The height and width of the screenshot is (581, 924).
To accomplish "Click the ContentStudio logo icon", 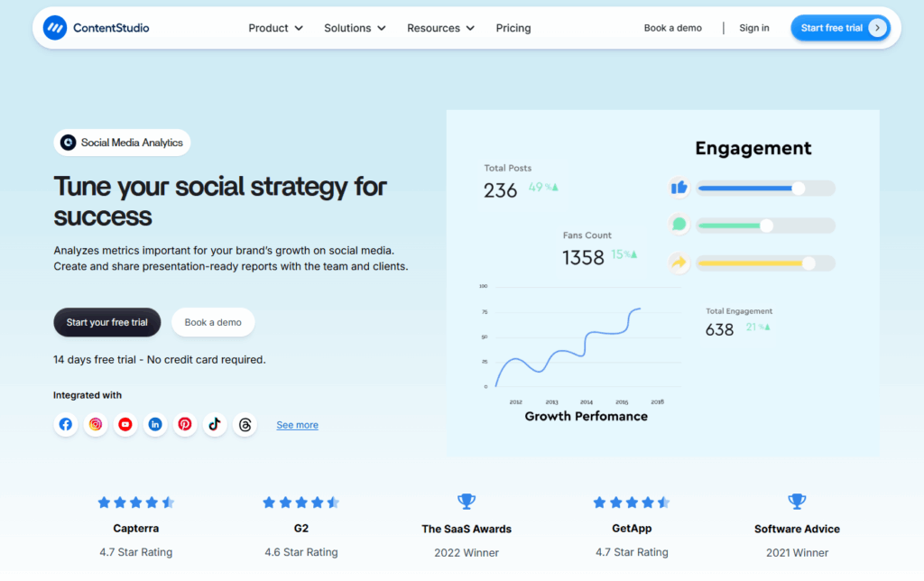I will [x=55, y=28].
